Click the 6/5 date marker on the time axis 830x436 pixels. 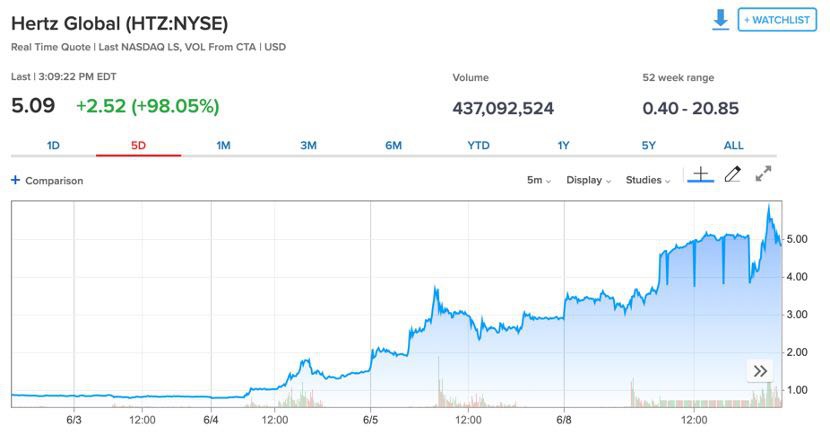pyautogui.click(x=369, y=421)
